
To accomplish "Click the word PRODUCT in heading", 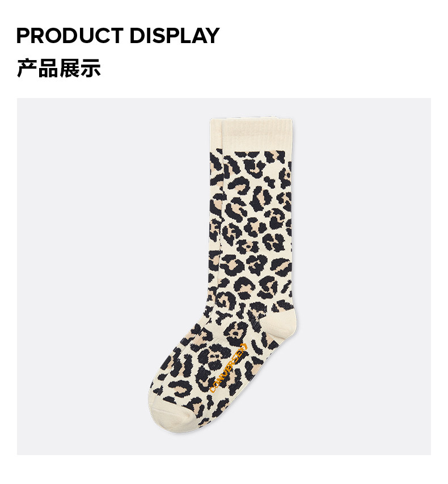I will click(70, 36).
